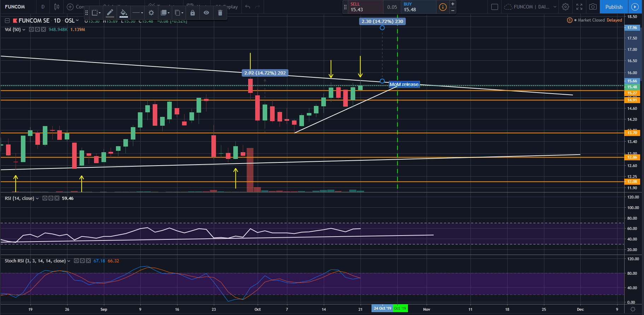
Task: Select the MoM release text label
Action: [x=404, y=84]
